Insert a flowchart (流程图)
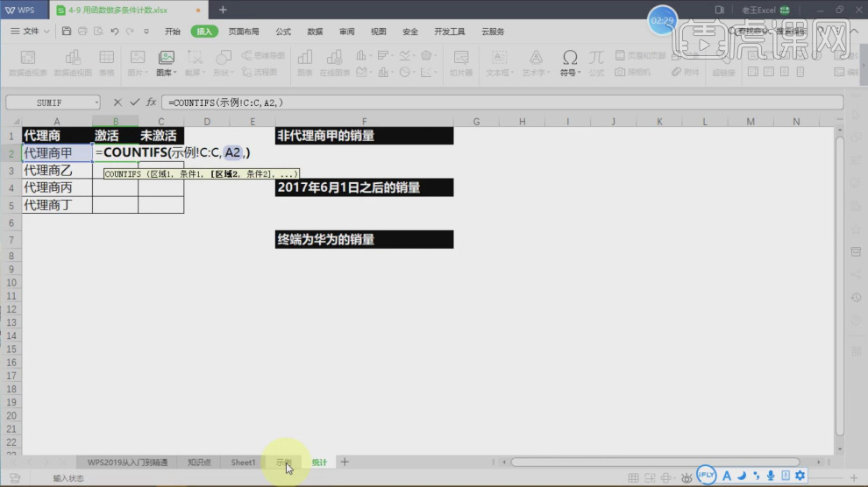 coord(260,73)
